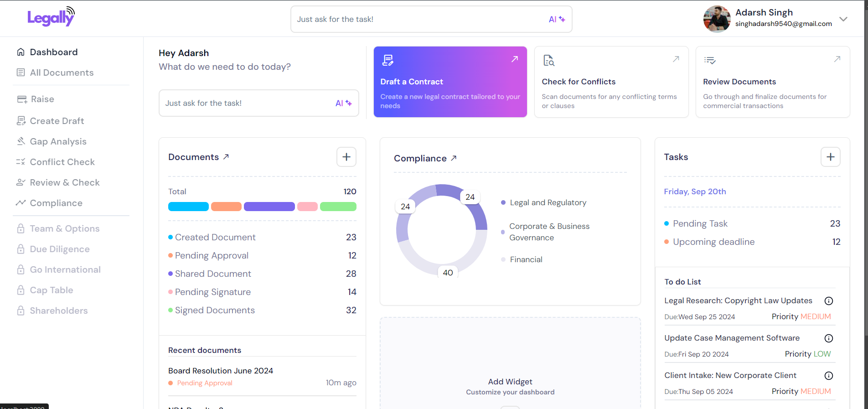This screenshot has width=868, height=409.
Task: Click info icon for Client Intake task
Action: [x=828, y=376]
